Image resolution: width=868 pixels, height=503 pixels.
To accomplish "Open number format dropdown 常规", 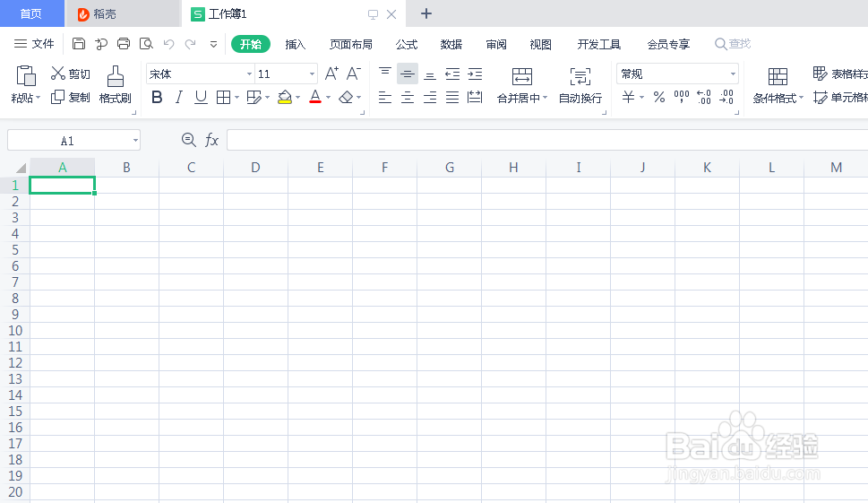I will pos(733,74).
